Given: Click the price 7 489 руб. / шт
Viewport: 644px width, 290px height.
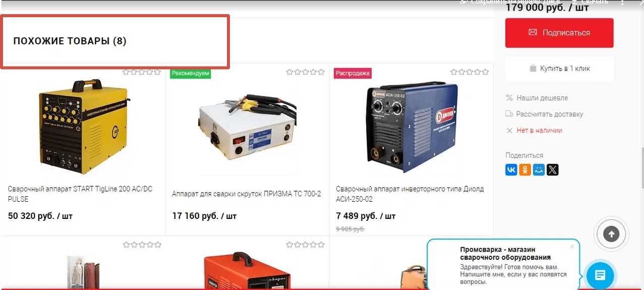Looking at the screenshot, I should (366, 216).
